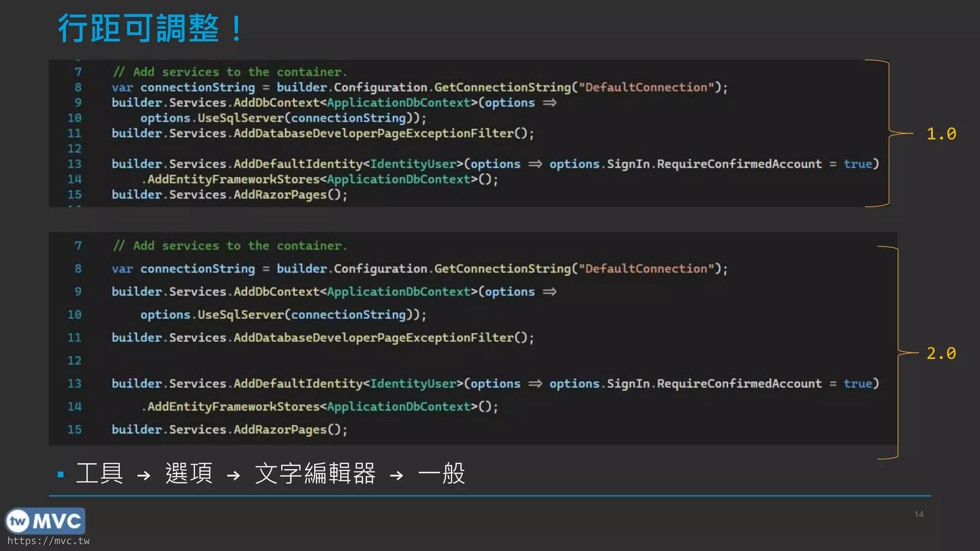Screen dimensions: 980x551
Task: Click line number 7 in top code block
Action: [x=78, y=72]
